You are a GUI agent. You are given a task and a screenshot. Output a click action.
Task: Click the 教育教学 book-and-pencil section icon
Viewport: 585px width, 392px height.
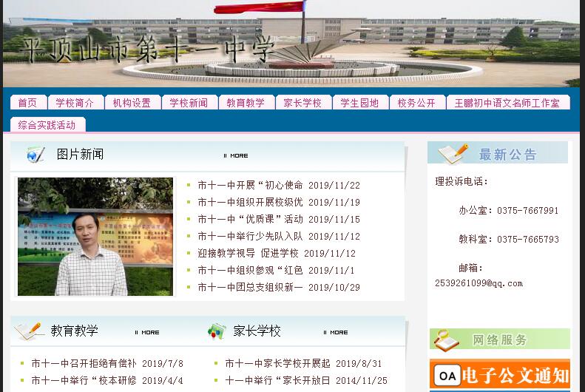(27, 331)
